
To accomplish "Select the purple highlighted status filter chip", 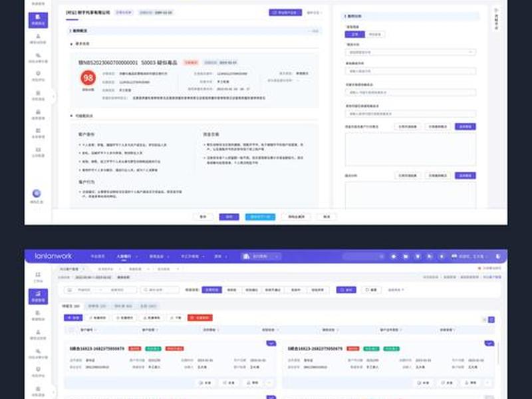I will pyautogui.click(x=211, y=290).
